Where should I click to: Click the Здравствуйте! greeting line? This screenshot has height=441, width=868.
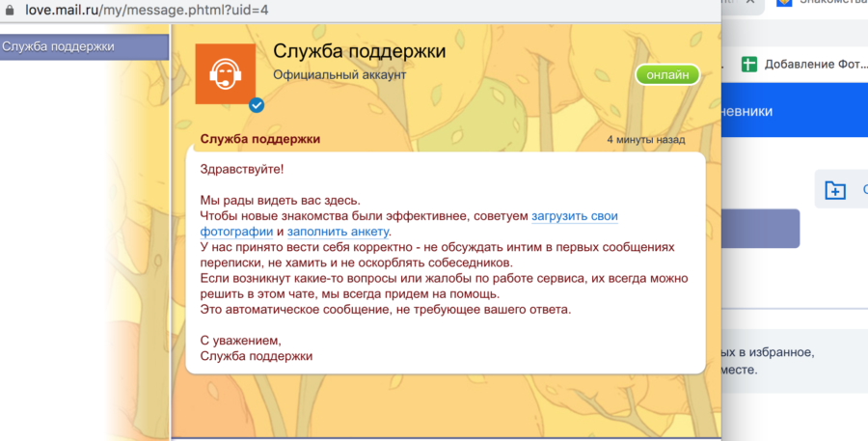pos(242,170)
